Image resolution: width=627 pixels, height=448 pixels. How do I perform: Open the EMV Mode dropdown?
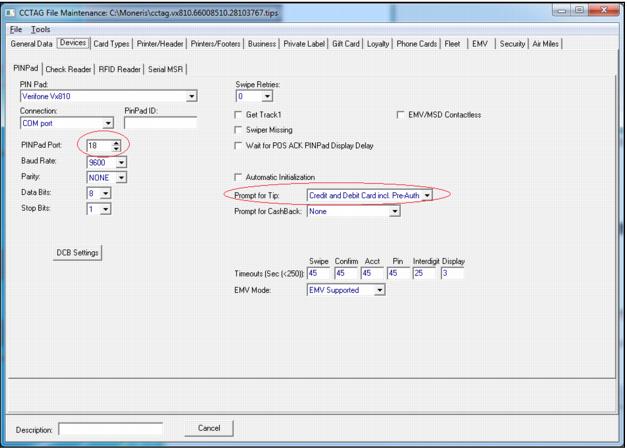380,290
